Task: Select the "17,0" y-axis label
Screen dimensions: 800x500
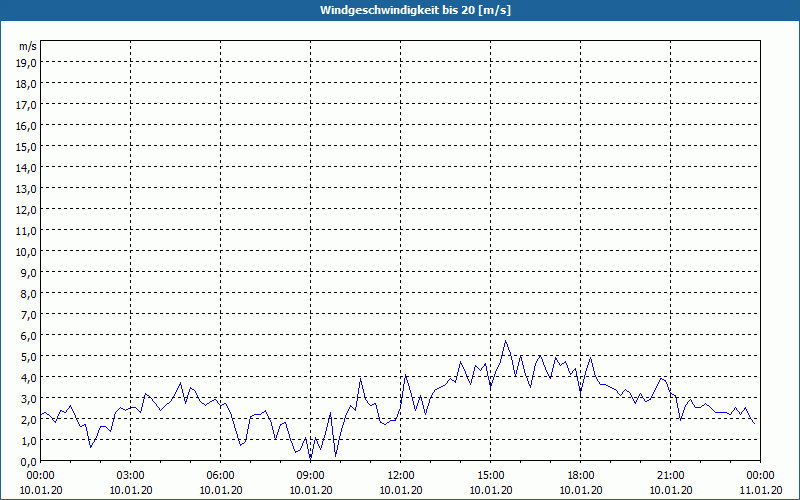Action: tap(27, 105)
